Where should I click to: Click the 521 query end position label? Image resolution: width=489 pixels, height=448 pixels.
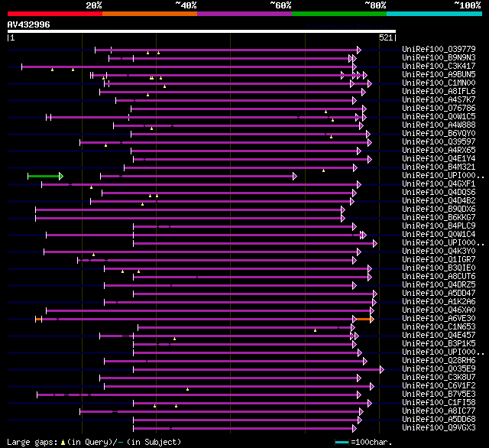pos(386,37)
